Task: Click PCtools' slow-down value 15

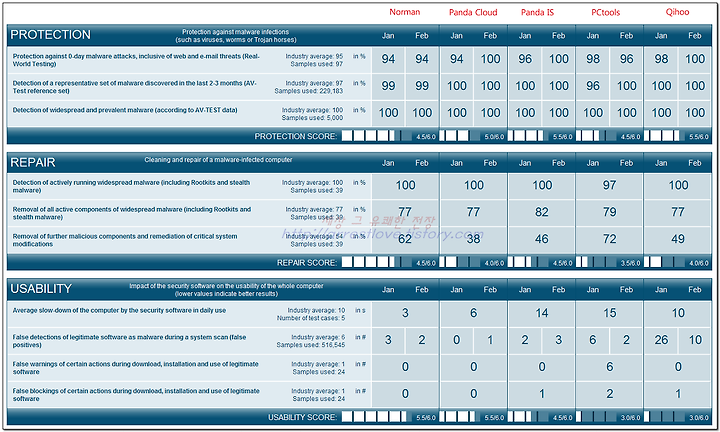Action: 609,313
